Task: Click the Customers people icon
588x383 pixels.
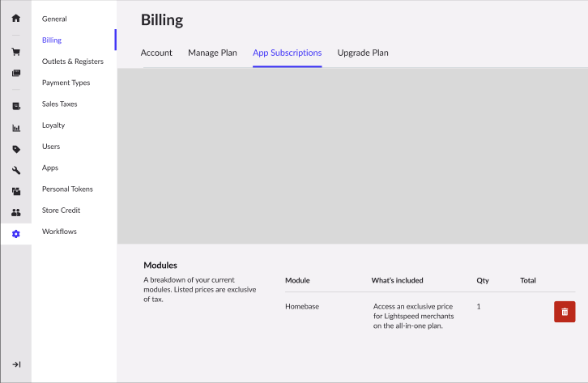Action: pos(16,212)
